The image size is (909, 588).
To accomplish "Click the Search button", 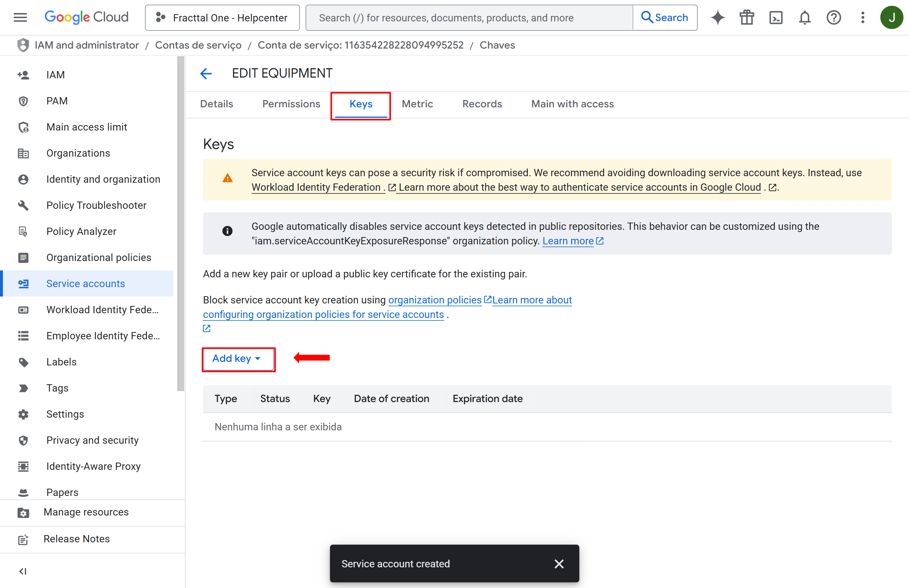I will [665, 17].
